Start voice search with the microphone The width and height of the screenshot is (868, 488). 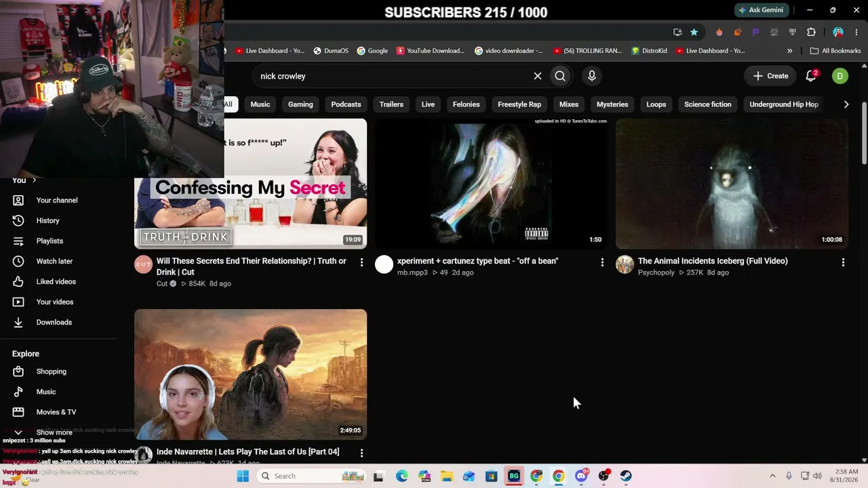coord(592,76)
